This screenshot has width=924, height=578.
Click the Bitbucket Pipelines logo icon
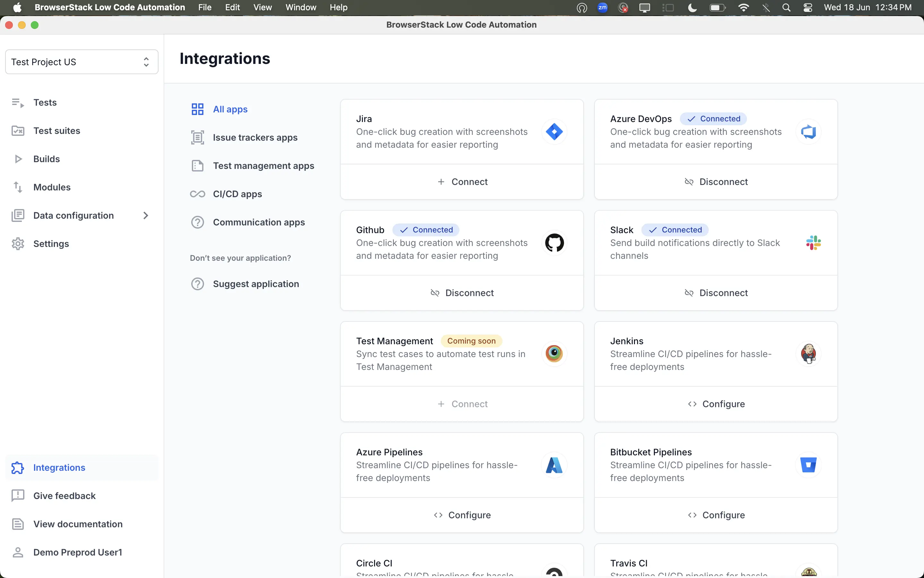[808, 465]
